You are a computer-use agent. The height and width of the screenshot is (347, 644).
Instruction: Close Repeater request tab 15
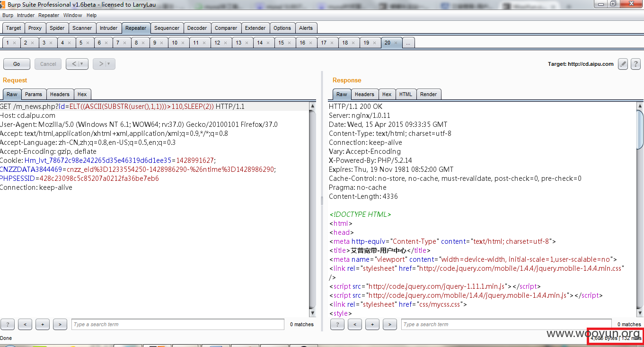click(x=289, y=43)
